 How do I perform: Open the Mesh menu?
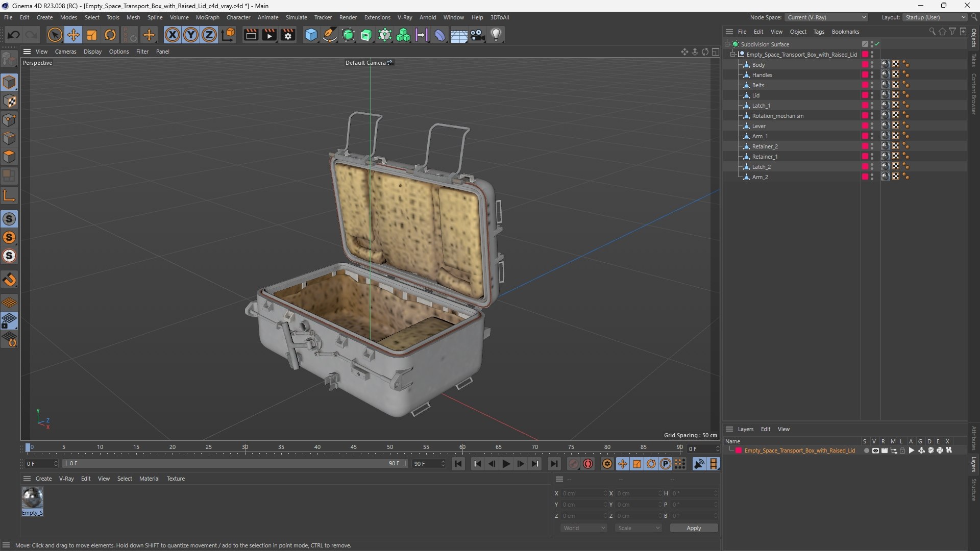click(133, 17)
